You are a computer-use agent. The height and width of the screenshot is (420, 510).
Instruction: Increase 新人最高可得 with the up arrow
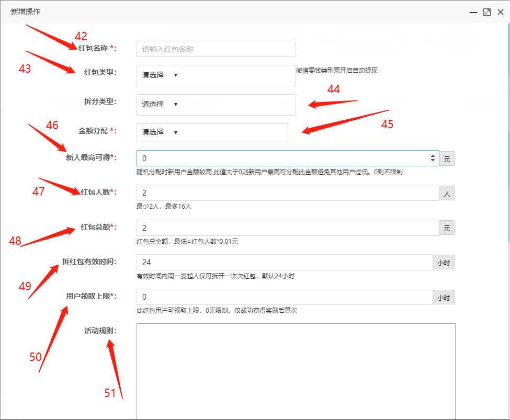(x=433, y=156)
